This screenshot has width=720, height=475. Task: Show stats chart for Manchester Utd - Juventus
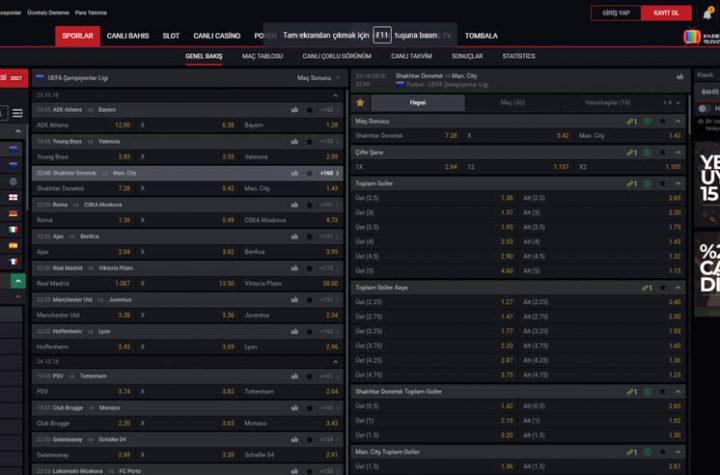pos(294,300)
